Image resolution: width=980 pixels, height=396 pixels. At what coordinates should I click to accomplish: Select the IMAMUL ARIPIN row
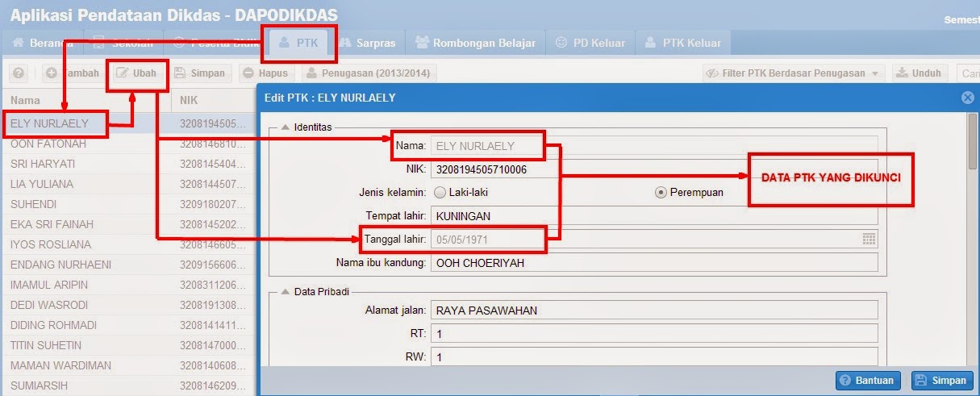128,285
